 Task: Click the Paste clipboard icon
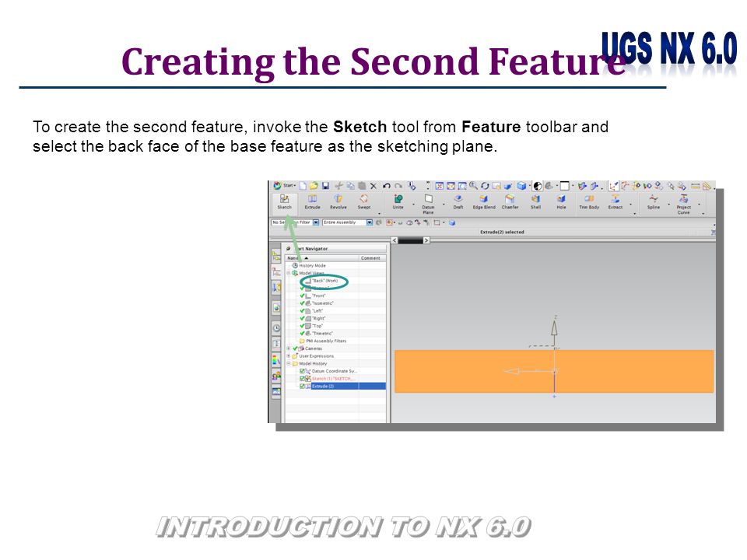pyautogui.click(x=362, y=186)
